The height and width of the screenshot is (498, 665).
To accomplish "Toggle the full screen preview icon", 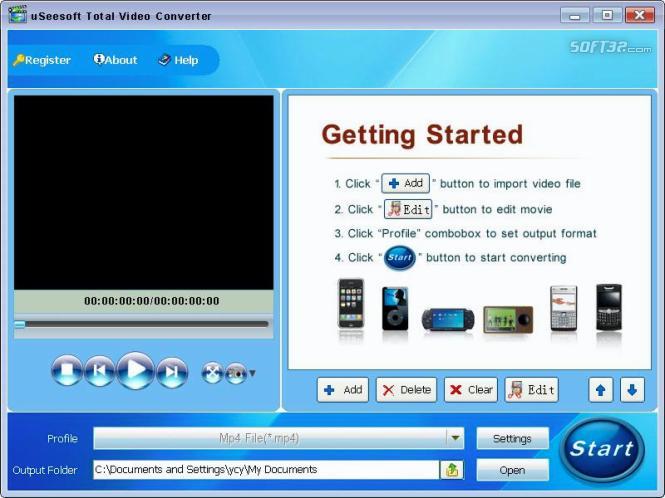I will click(212, 373).
